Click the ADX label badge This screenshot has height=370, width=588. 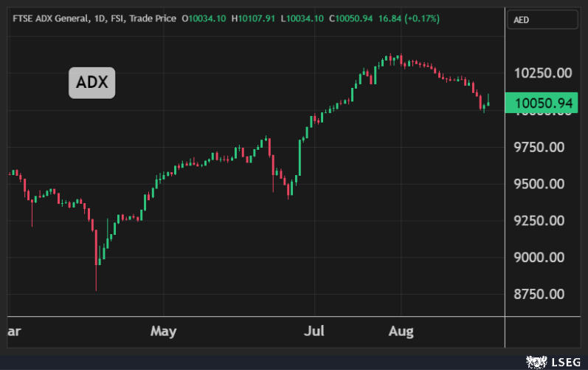pos(92,83)
